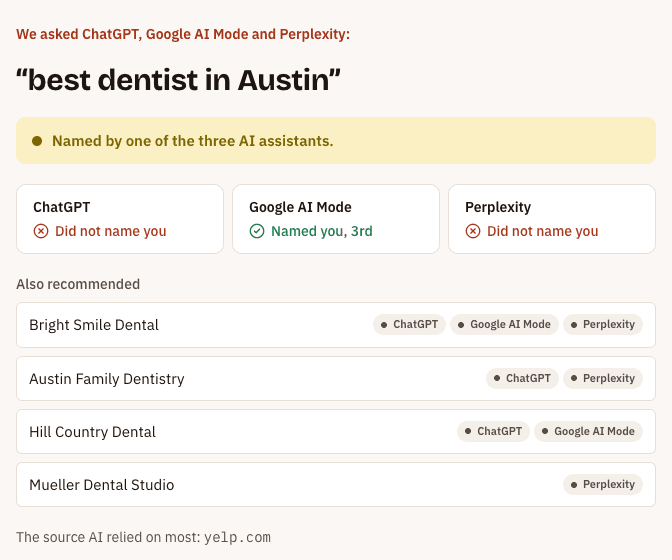Click the green checkmark icon in Google AI Mode card
Screen dimensions: 672x560
257,231
